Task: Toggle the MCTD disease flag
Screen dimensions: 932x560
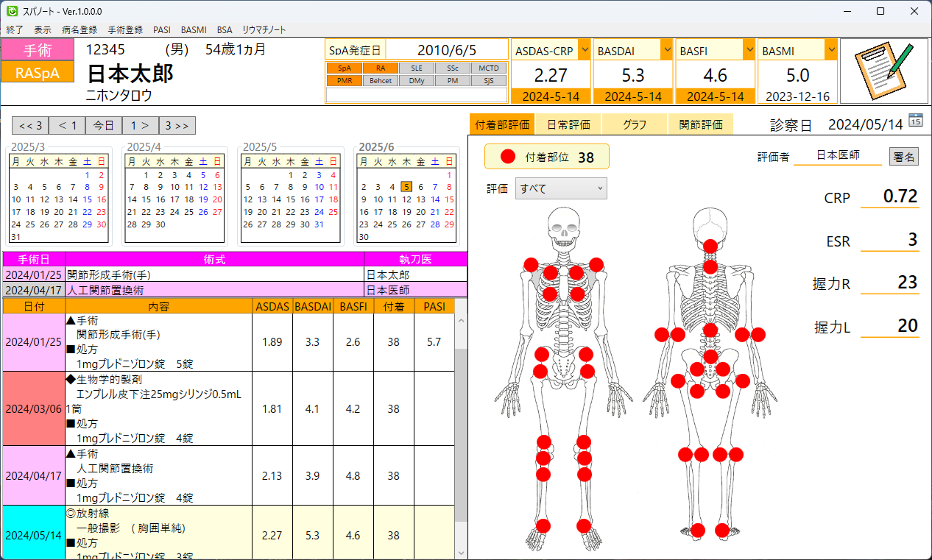Action: tap(488, 68)
